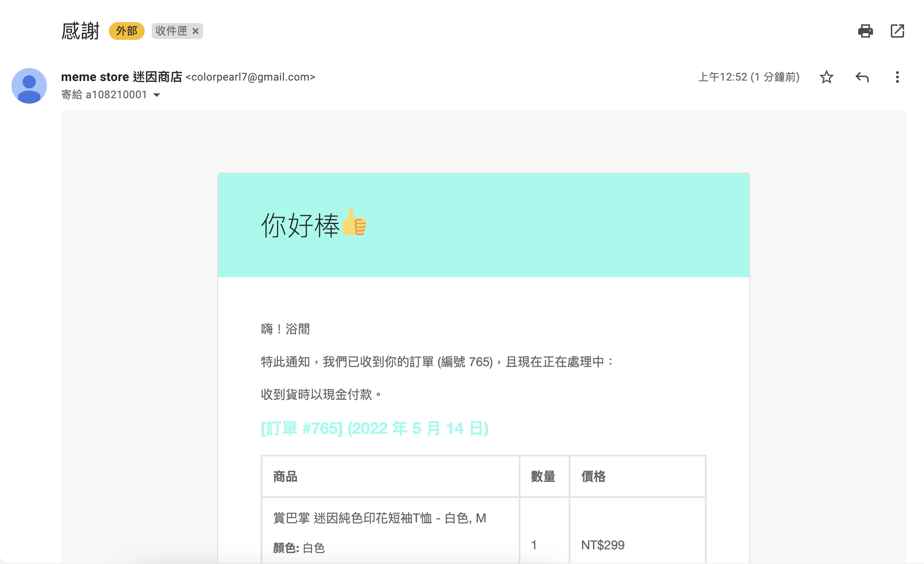Click sender address colorpearl7@gmail.com
The image size is (924, 564).
tap(250, 77)
